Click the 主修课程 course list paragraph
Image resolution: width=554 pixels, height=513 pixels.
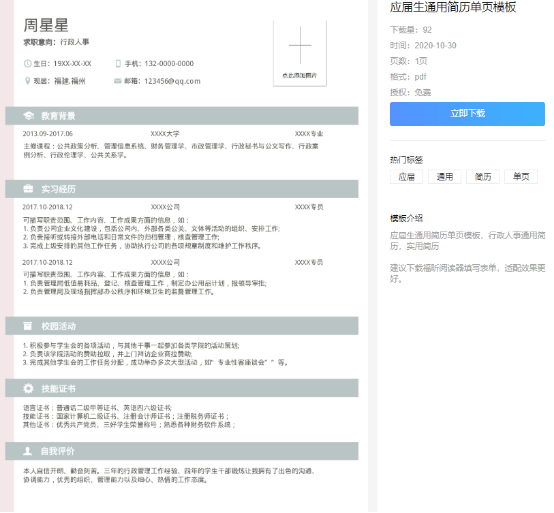tap(171, 151)
